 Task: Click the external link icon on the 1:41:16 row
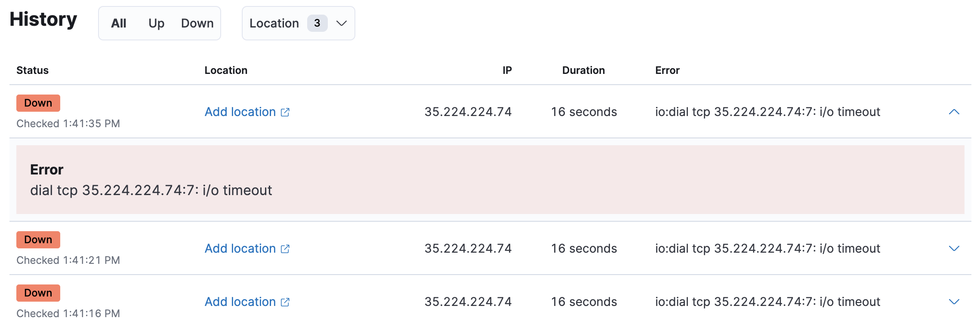(x=285, y=302)
